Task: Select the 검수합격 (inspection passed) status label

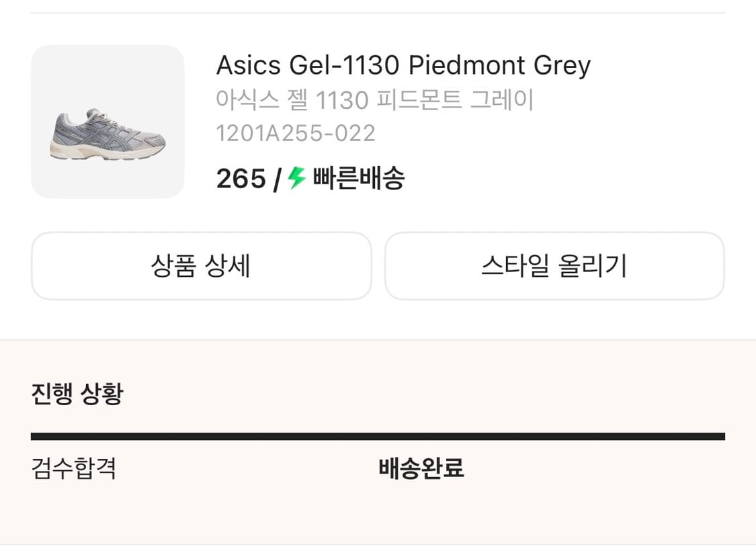Action: [74, 470]
